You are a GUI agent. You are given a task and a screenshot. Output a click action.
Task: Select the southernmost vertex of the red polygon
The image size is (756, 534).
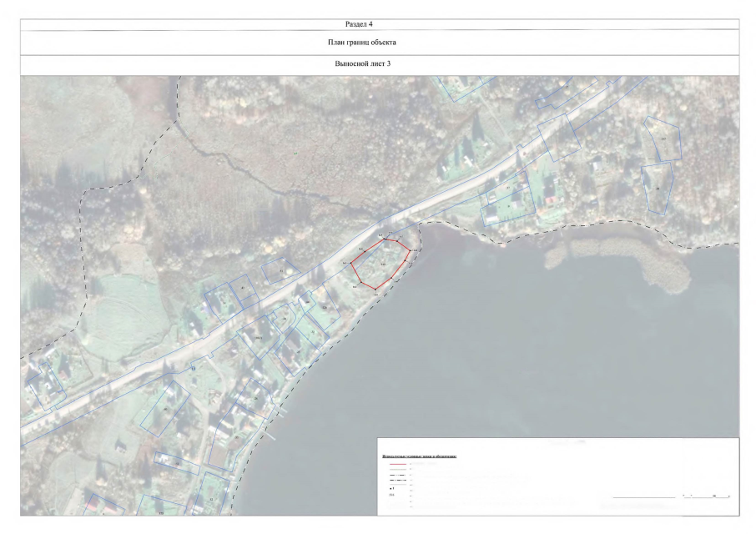375,290
